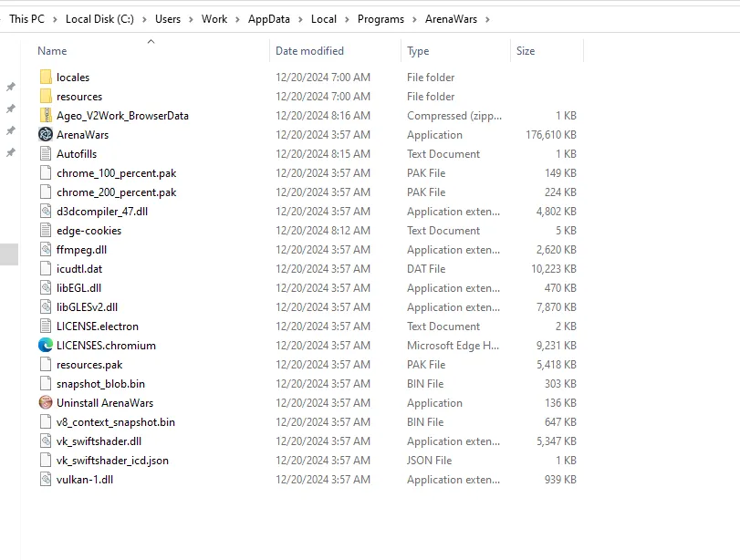Select the Autofills text file
Screen dimensions: 740x560
tap(77, 154)
